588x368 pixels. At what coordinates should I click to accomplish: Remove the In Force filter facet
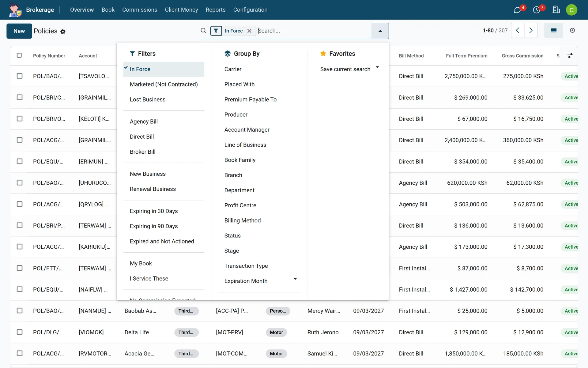pyautogui.click(x=249, y=31)
